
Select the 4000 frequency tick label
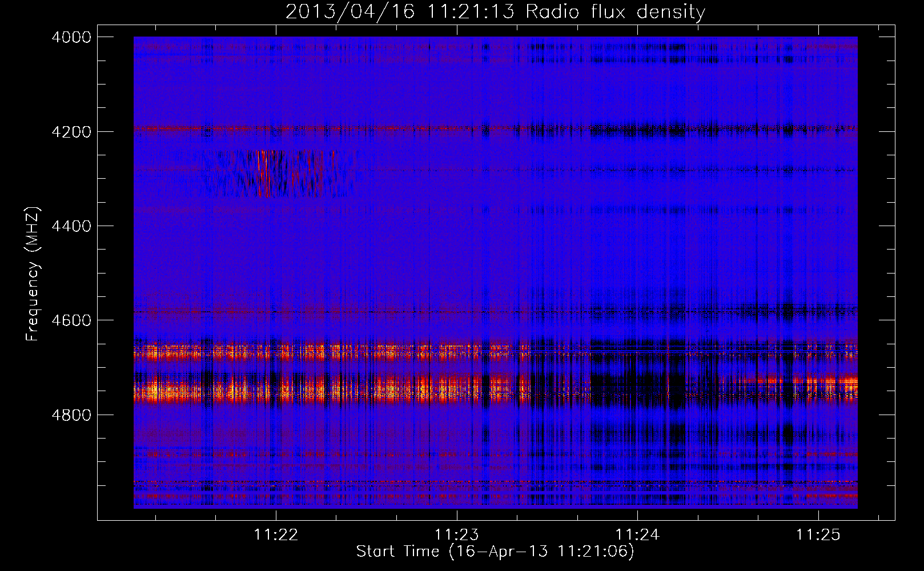(71, 37)
